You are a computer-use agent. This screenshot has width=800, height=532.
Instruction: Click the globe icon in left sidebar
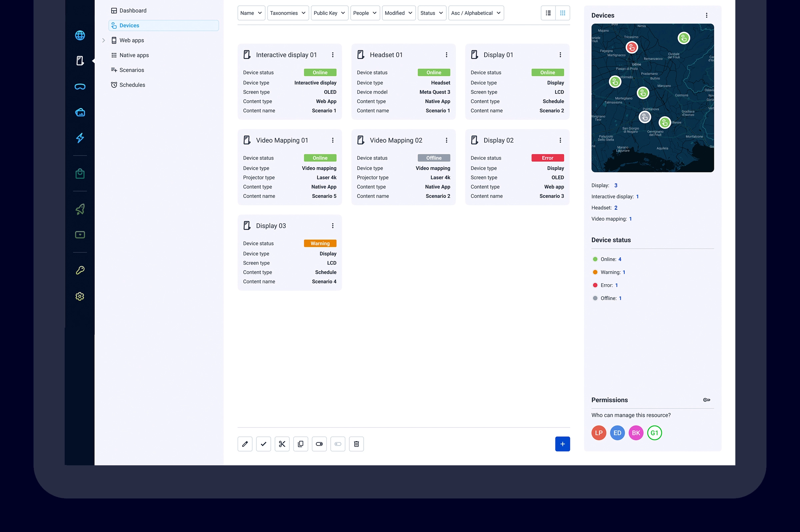tap(80, 35)
